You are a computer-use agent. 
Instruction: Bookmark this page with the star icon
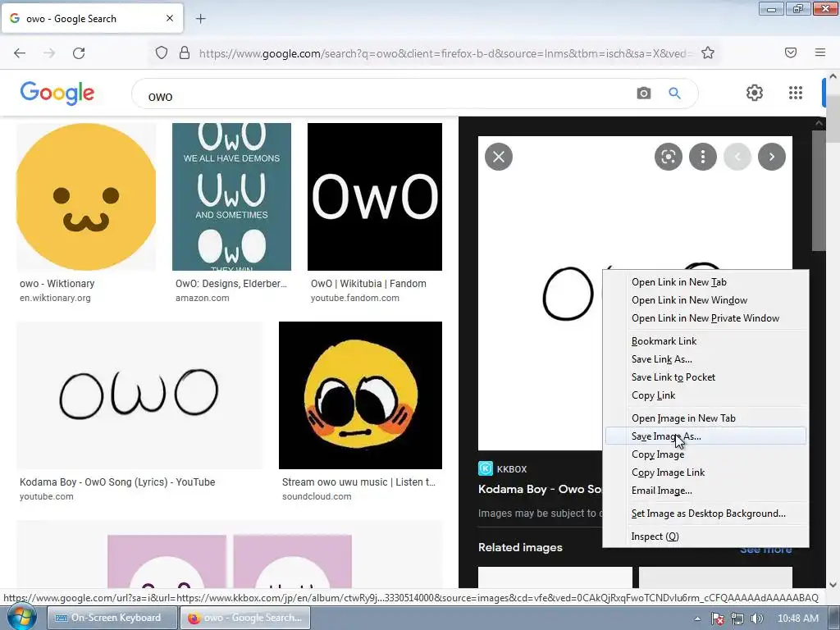click(x=708, y=52)
